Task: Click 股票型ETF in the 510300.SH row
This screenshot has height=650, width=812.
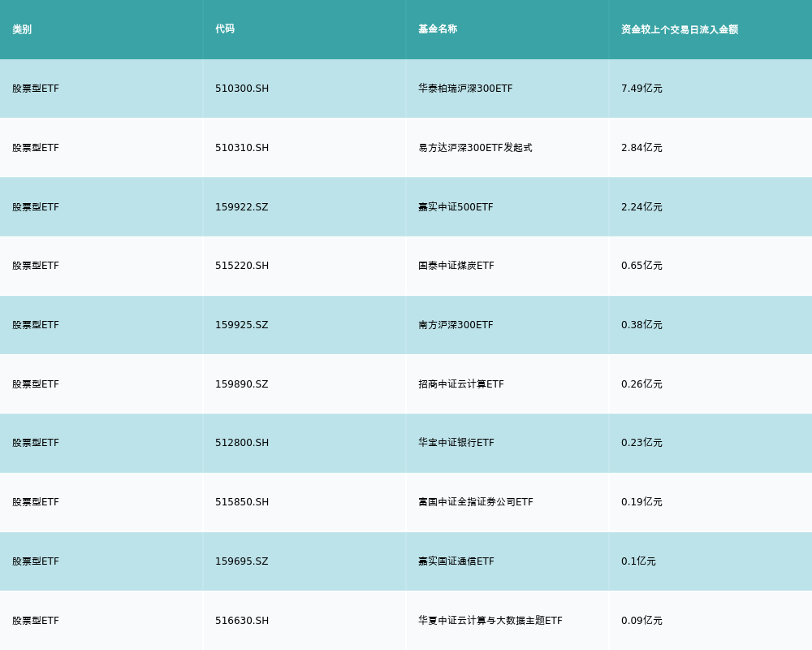Action: [x=36, y=89]
